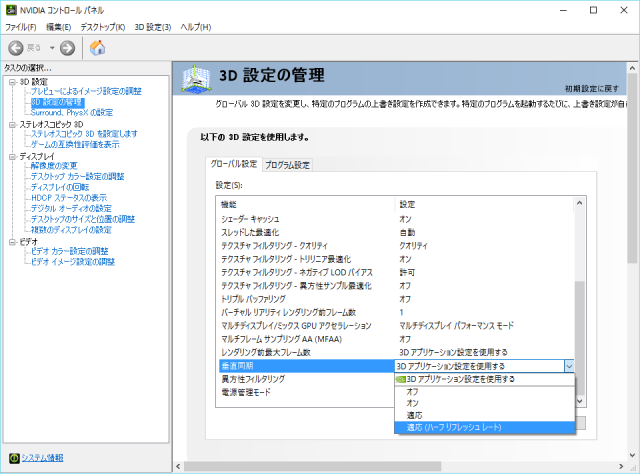The height and width of the screenshot is (474, 640).
Task: Collapse the ステレオスコピック 3D tree node
Action: tap(11, 124)
